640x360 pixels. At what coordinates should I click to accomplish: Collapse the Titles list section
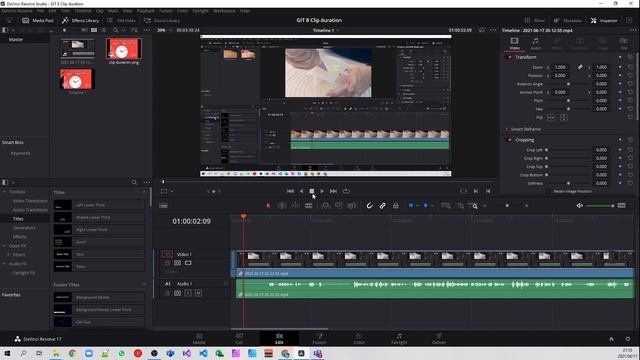tap(144, 192)
